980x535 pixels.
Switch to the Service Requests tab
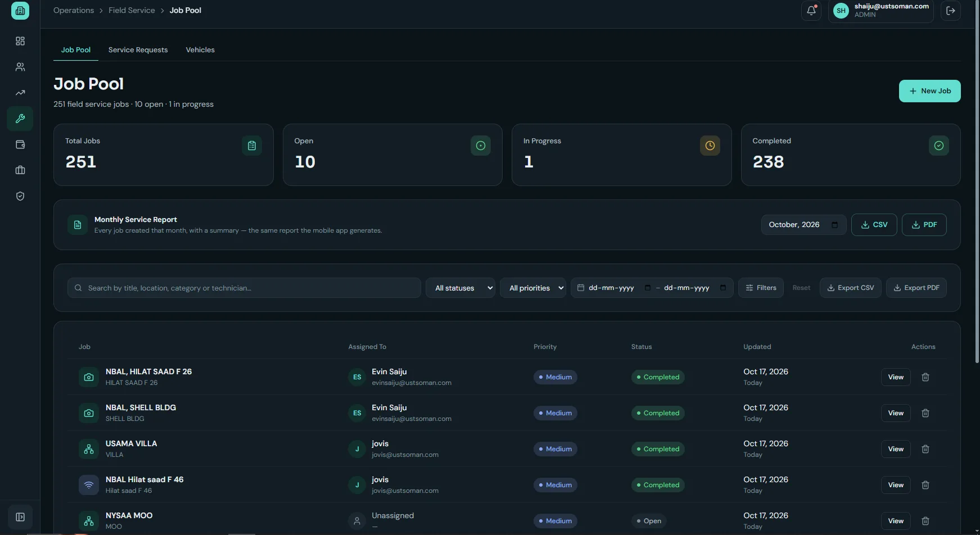coord(138,50)
